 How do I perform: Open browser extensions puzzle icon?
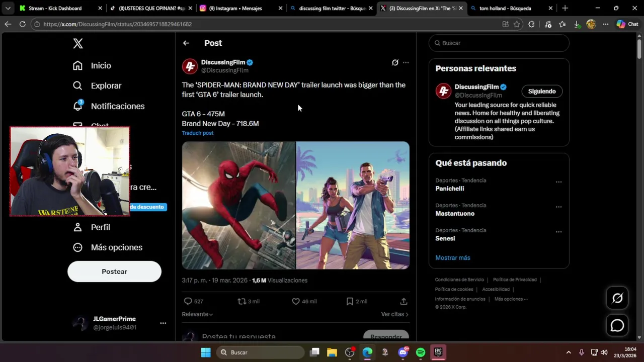(x=531, y=24)
